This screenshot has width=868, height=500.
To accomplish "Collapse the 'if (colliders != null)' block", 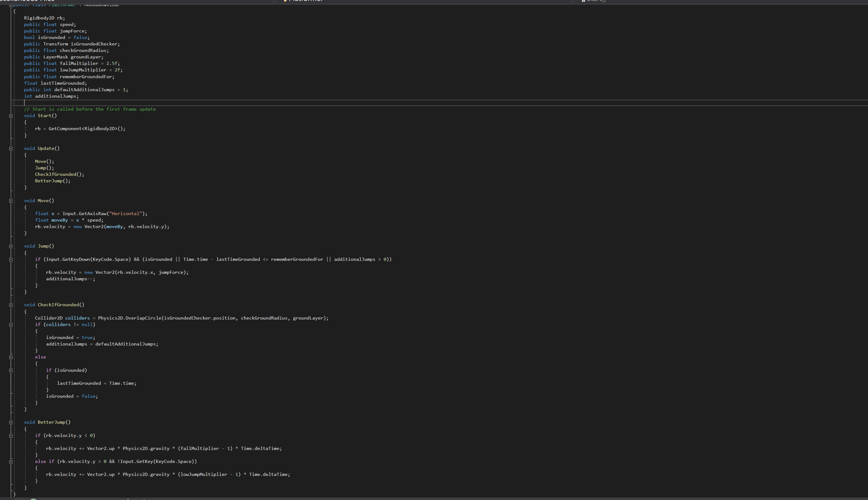I will click(x=11, y=325).
